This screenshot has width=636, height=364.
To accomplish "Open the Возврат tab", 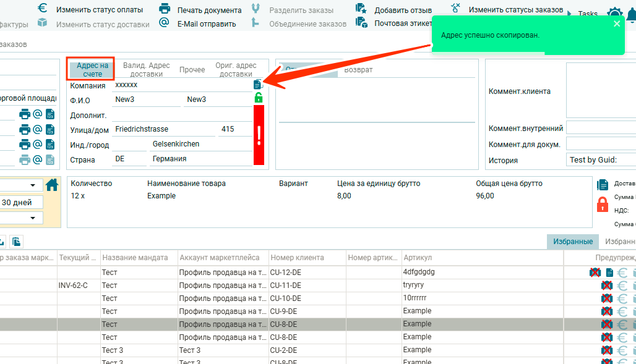I will (358, 70).
